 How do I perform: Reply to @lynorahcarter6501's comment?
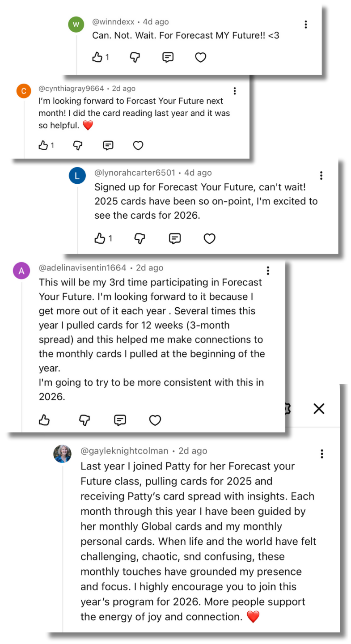(x=175, y=239)
